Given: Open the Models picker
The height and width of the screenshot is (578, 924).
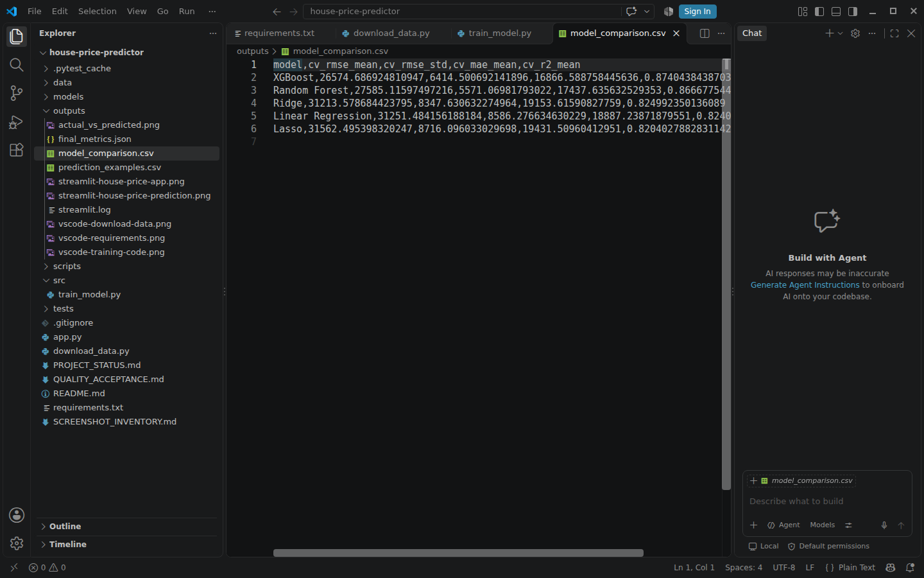Looking at the screenshot, I should pos(823,525).
